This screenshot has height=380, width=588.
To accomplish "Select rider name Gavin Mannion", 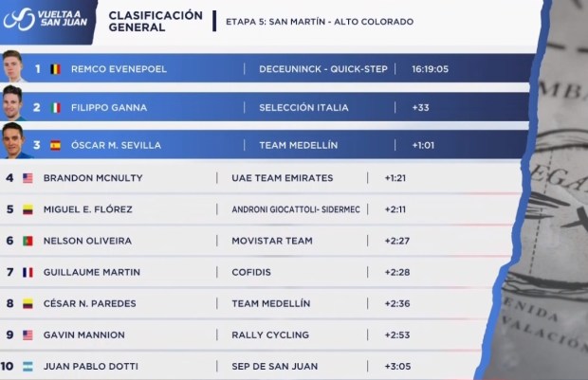I will coord(84,335).
